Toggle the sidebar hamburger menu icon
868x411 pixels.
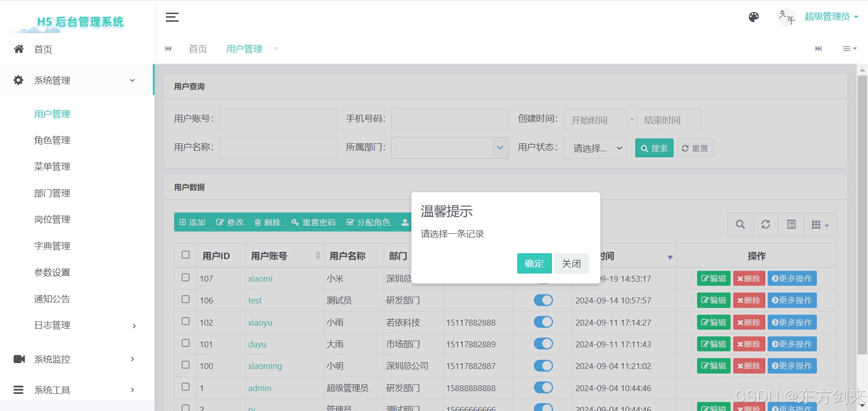pos(172,17)
